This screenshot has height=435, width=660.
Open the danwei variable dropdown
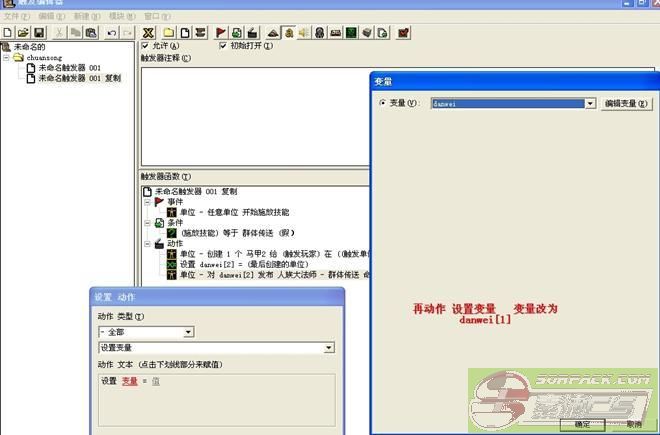tap(590, 103)
